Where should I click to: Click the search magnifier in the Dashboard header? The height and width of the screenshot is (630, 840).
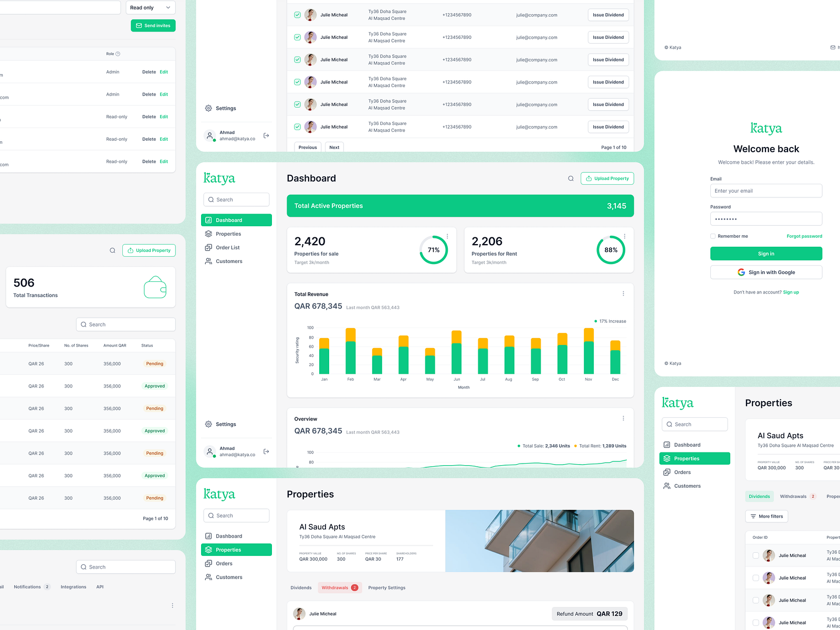tap(571, 178)
